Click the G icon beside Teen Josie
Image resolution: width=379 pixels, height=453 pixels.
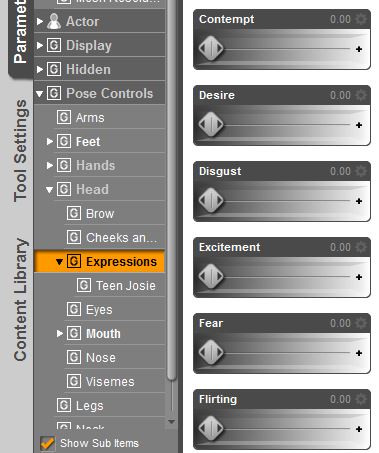[84, 285]
